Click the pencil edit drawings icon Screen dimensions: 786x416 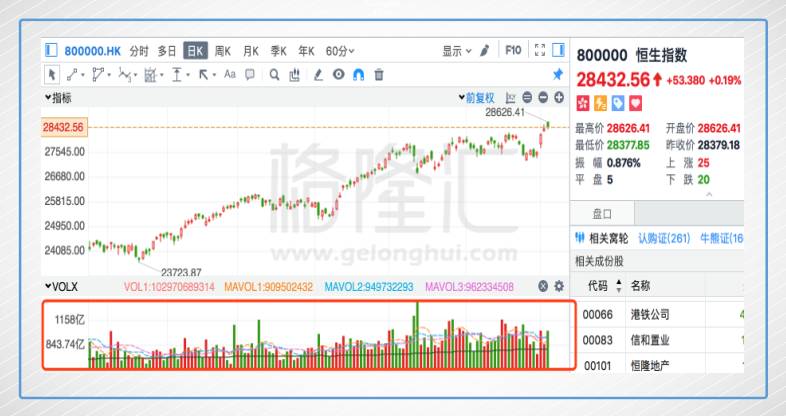pos(318,75)
